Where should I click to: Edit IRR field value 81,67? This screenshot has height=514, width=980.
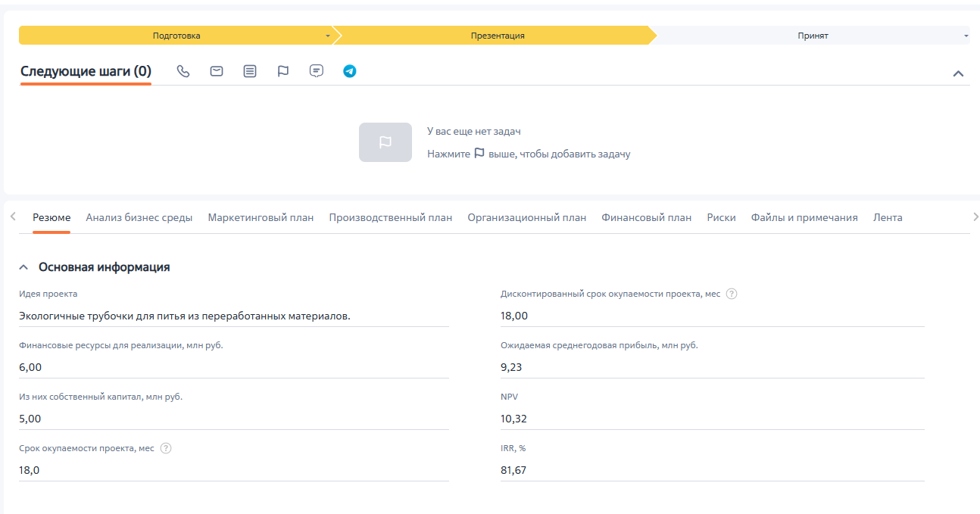tap(713, 471)
